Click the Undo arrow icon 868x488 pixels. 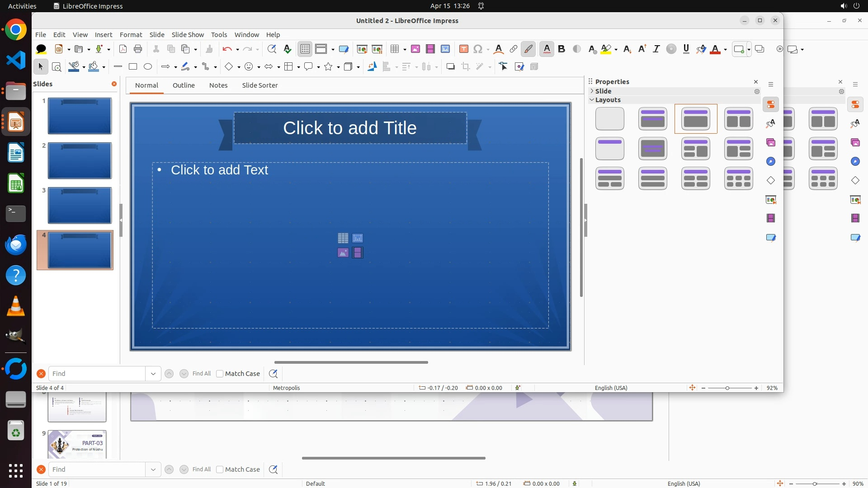click(x=227, y=49)
